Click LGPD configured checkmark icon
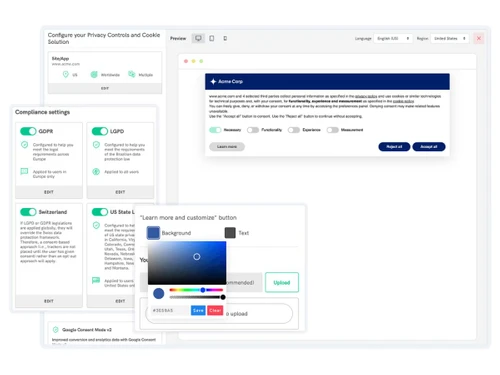 point(96,145)
